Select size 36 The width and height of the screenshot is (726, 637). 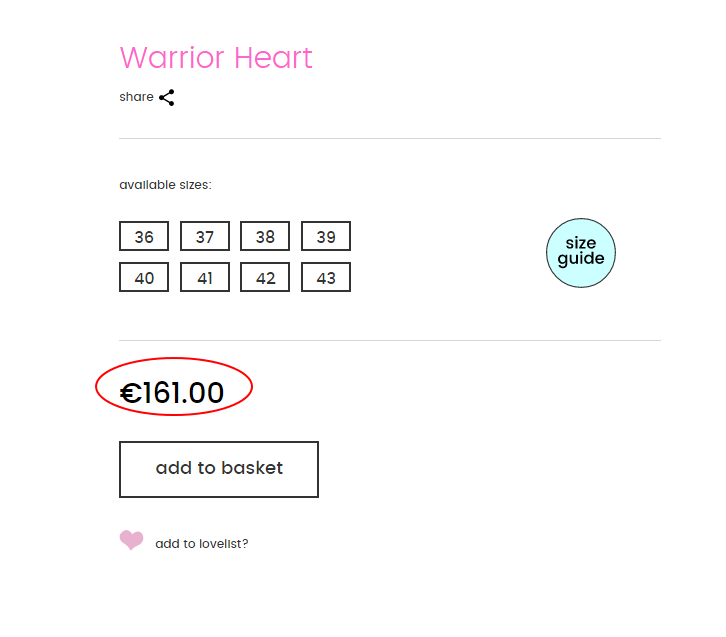tap(144, 236)
